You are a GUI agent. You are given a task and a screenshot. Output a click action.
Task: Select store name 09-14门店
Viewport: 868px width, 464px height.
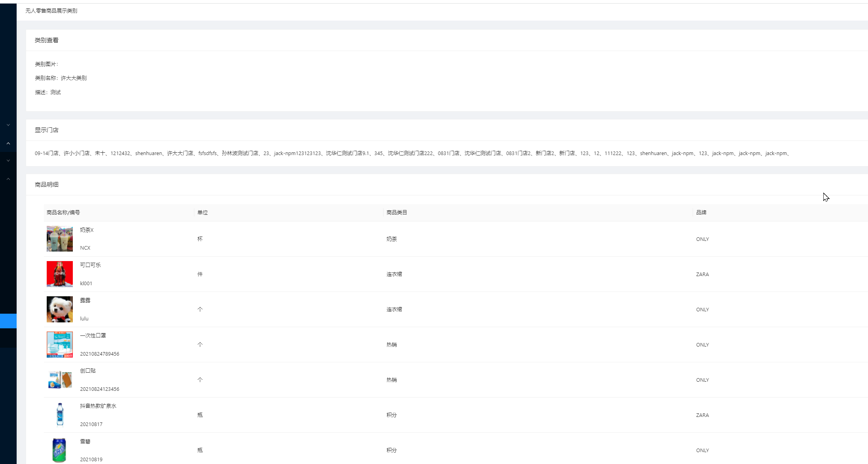pos(47,153)
